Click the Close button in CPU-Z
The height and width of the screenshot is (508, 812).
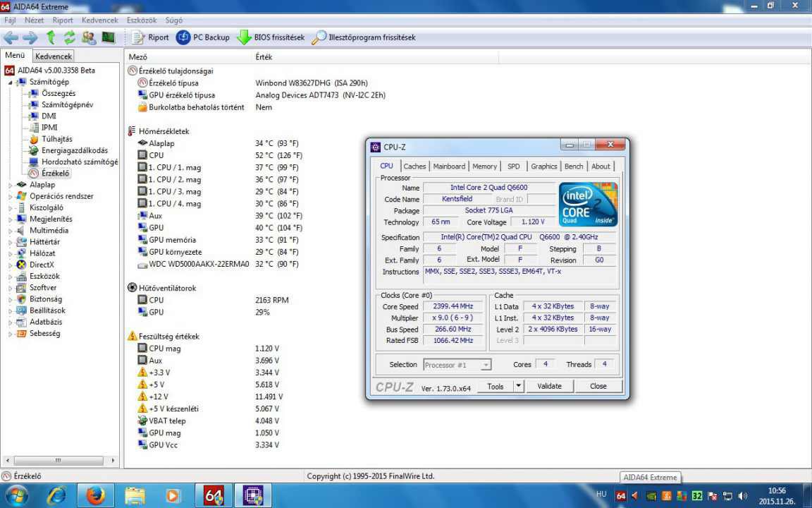[x=598, y=386]
